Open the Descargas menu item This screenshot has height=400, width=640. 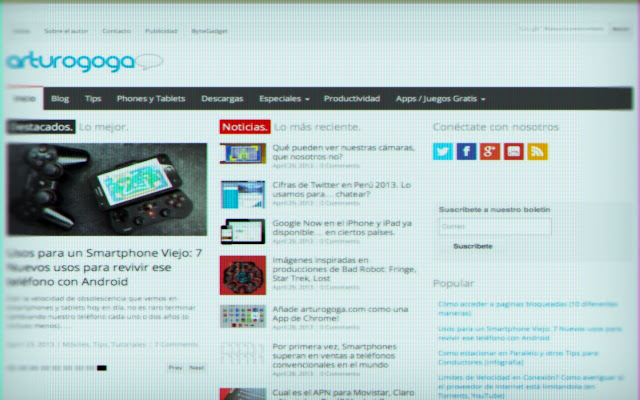[x=222, y=99]
